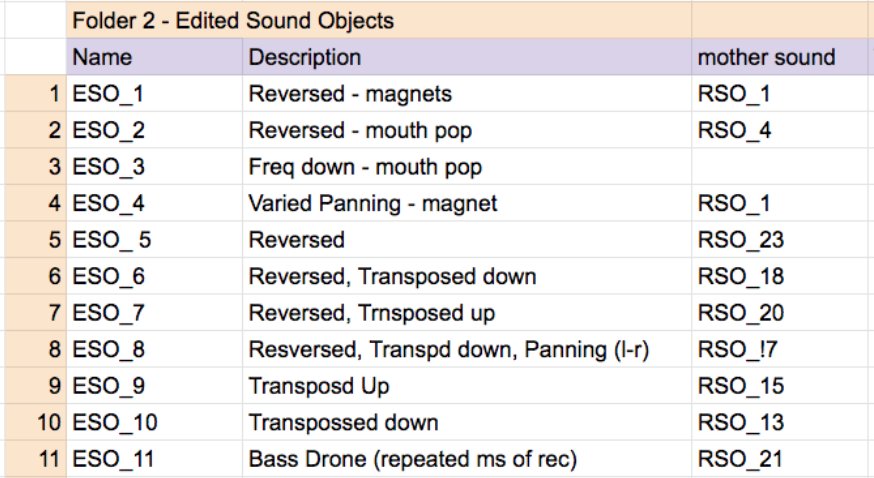Click the "Transposd Up" description cell

coord(466,386)
